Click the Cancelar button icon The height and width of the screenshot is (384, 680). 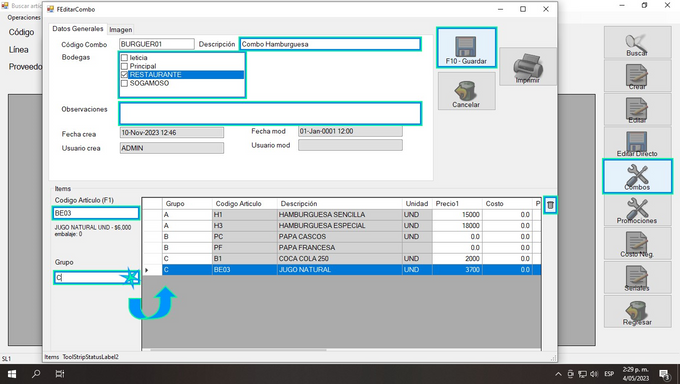pos(466,91)
